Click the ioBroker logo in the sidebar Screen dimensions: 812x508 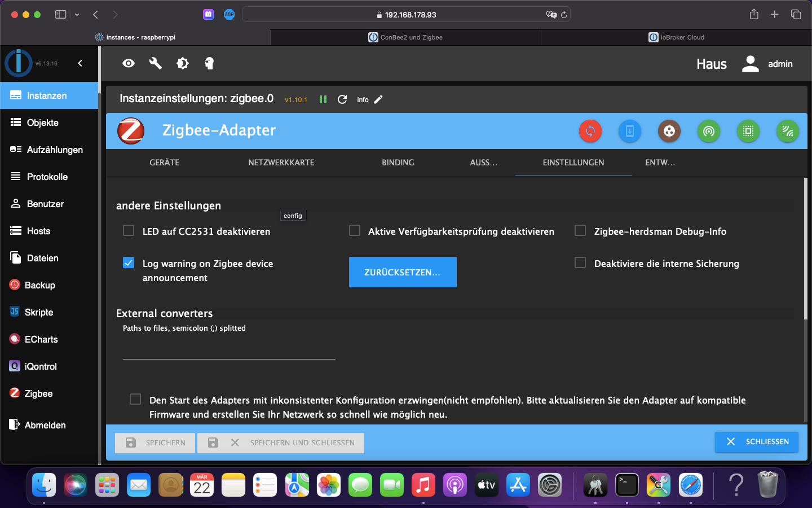point(19,63)
